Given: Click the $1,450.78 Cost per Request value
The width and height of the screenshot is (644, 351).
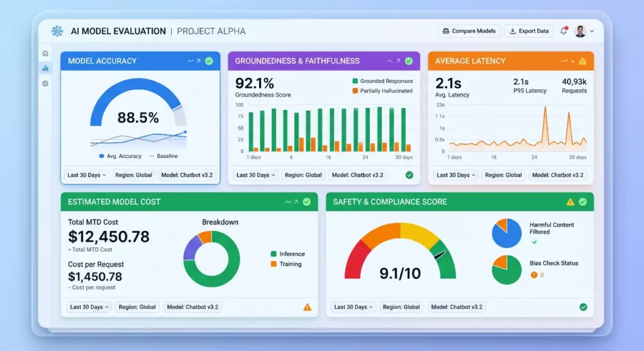Looking at the screenshot, I should click(95, 277).
